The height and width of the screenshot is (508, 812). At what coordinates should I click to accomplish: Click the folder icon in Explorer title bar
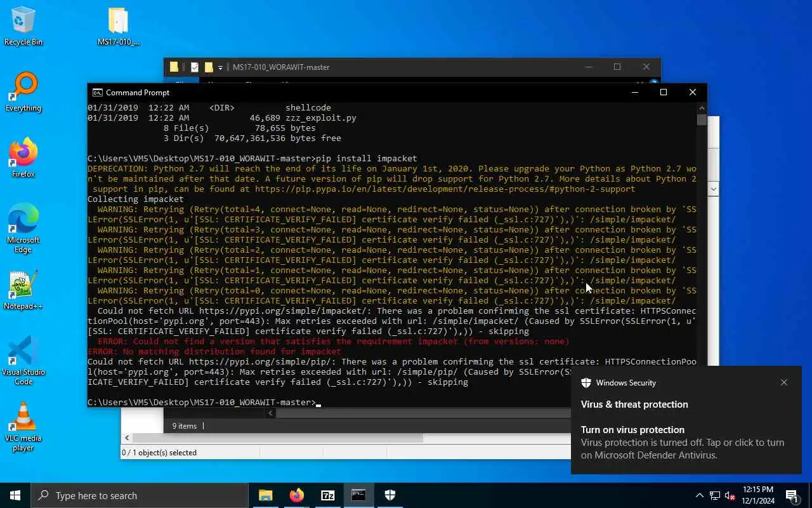[x=174, y=67]
